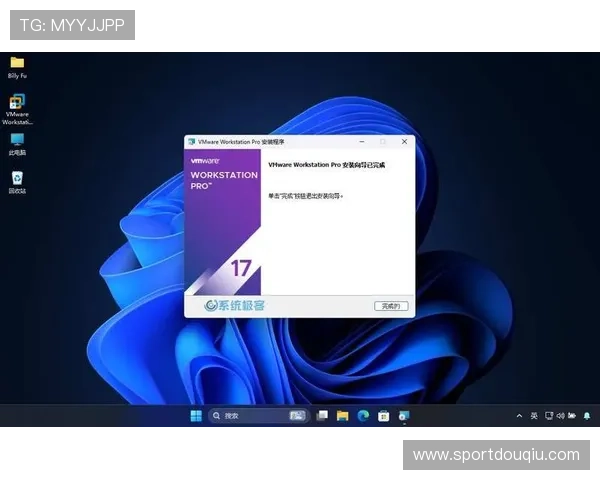Select the VMware installer taskbar icon
Image resolution: width=600 pixels, height=480 pixels.
403,415
